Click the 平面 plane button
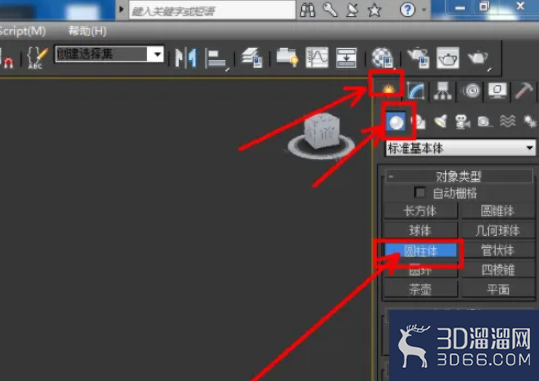This screenshot has height=381, width=539. (x=498, y=290)
